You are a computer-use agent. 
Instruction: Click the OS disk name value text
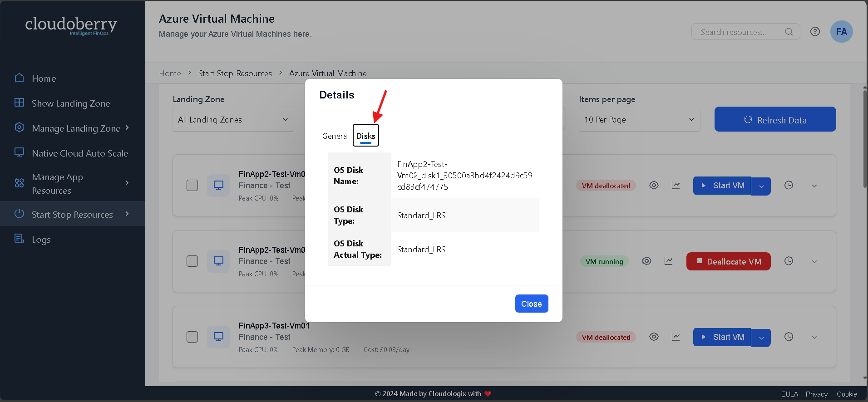pyautogui.click(x=465, y=175)
